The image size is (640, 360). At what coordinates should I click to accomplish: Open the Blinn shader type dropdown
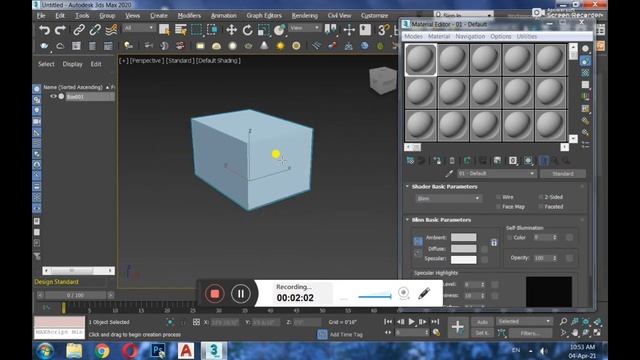pyautogui.click(x=448, y=198)
